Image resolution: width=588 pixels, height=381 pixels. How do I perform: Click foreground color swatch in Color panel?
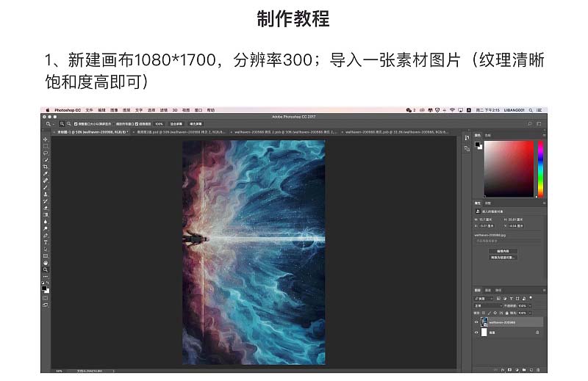[x=477, y=144]
